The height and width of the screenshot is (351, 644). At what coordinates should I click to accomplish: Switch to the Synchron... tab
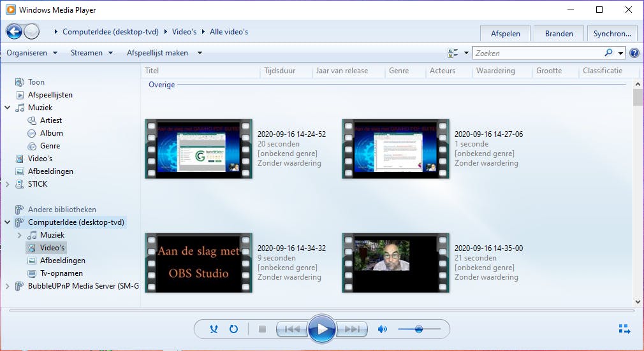coord(612,33)
